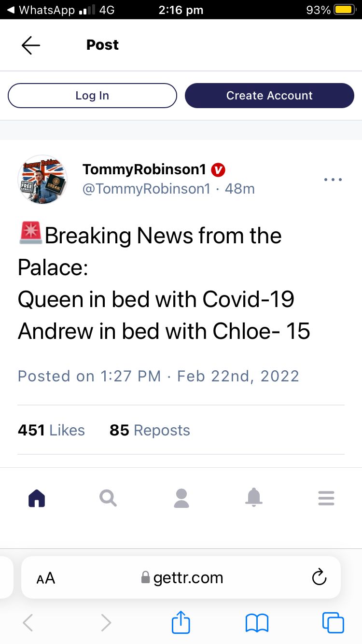Screen dimensions: 362x644
Task: Open the three-dot post options menu
Action: pos(333,180)
